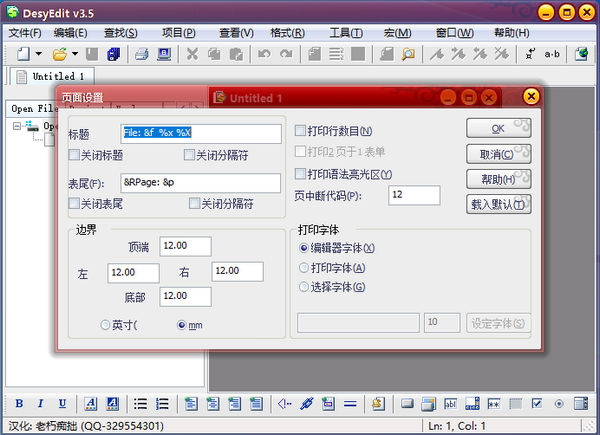Toggle the 打印行数目 checkbox
This screenshot has height=435, width=600.
coord(300,131)
